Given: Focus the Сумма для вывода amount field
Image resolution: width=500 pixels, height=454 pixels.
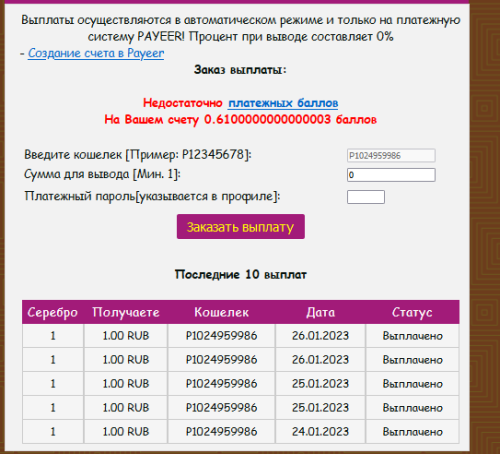Looking at the screenshot, I should coord(391,175).
